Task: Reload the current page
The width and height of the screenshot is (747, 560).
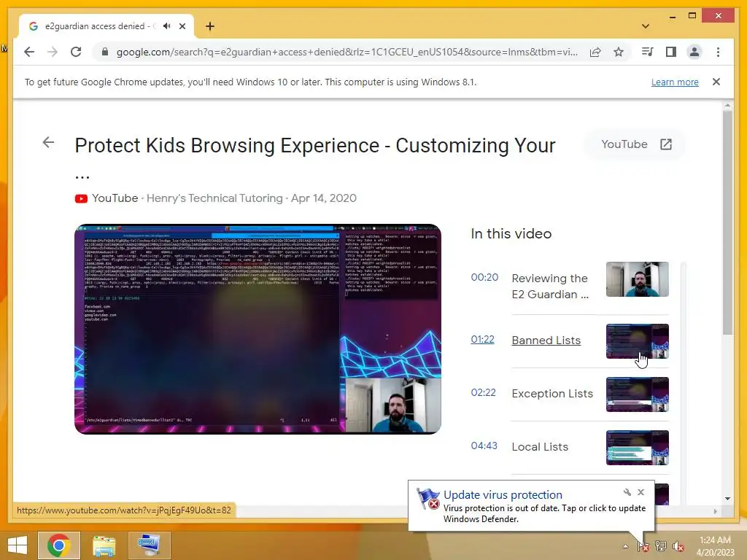Action: [76, 52]
